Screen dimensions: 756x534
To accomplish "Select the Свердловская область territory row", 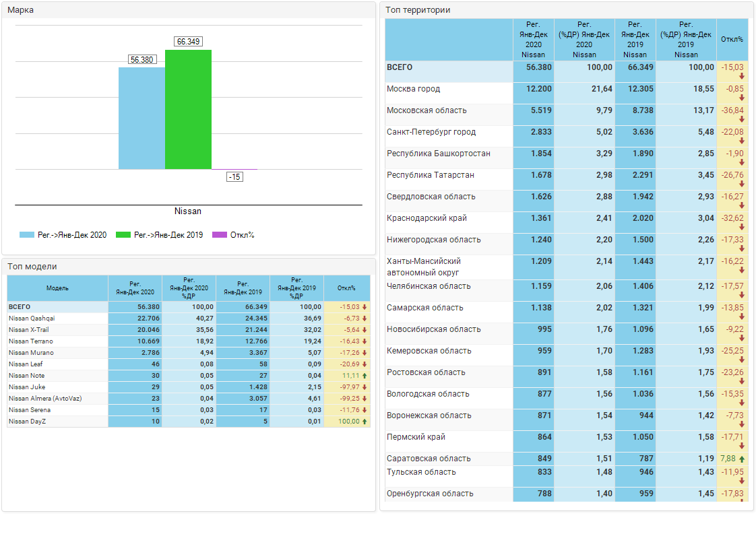I will (431, 197).
